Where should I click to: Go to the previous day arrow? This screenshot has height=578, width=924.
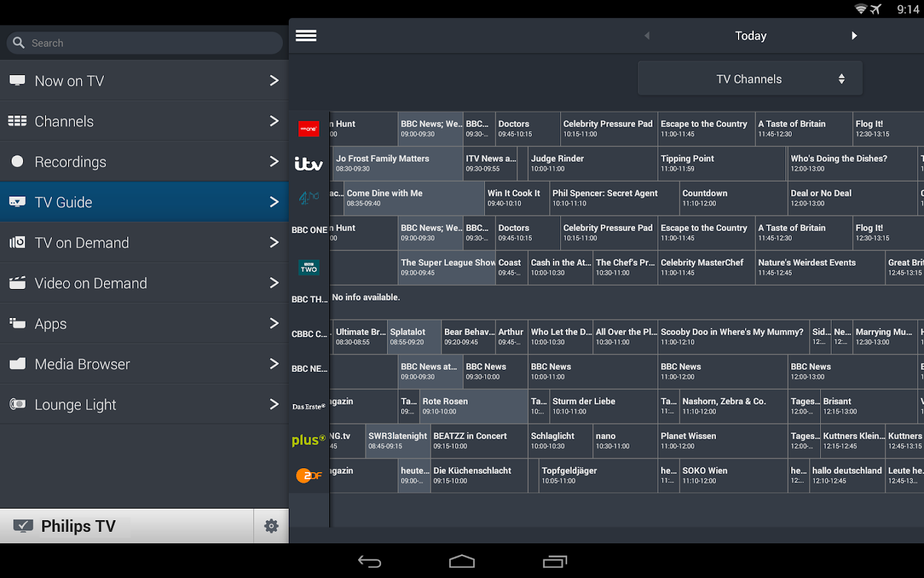(x=647, y=36)
